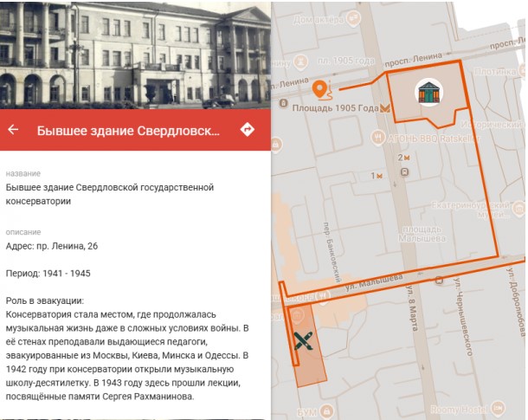Open directions with the diamond arrow icon
Screen dimensions: 528x420
[x=248, y=130]
